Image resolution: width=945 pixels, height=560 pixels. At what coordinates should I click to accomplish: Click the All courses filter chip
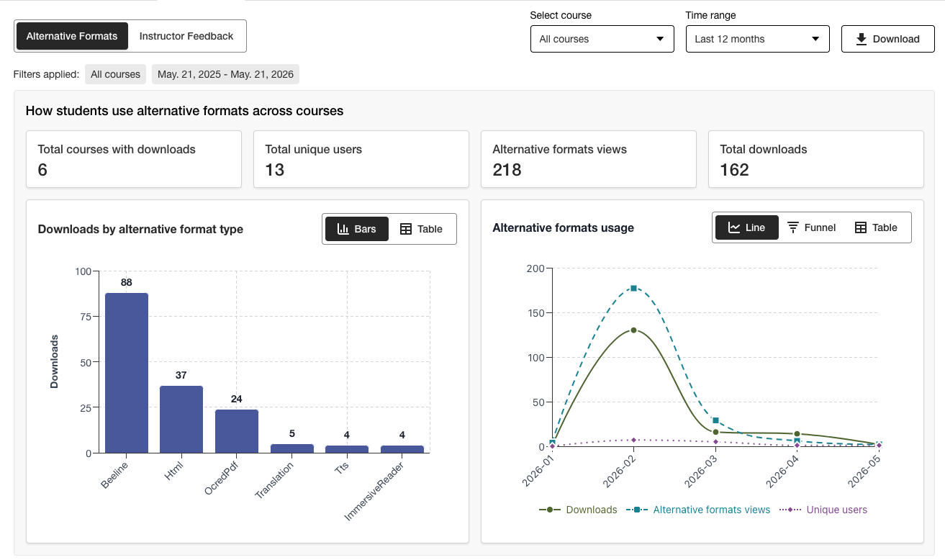click(115, 74)
